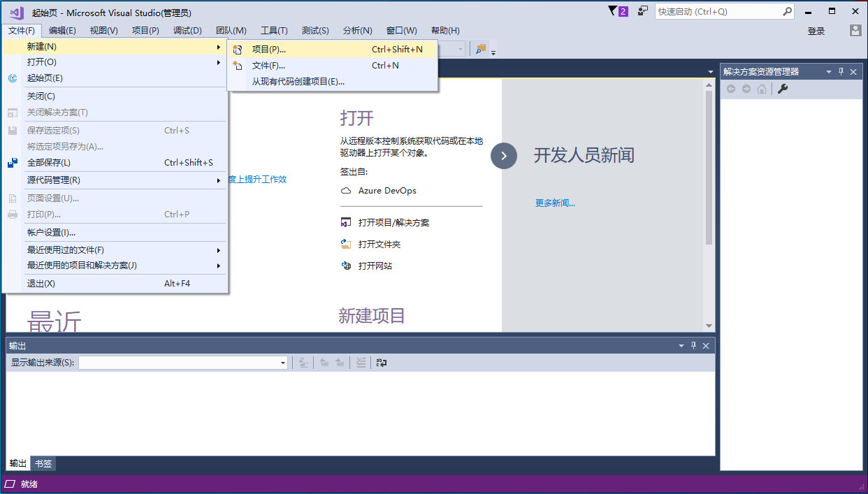Screen dimensions: 868x494
Task: Click the new file icon next to 文件(F)...
Action: coord(238,66)
